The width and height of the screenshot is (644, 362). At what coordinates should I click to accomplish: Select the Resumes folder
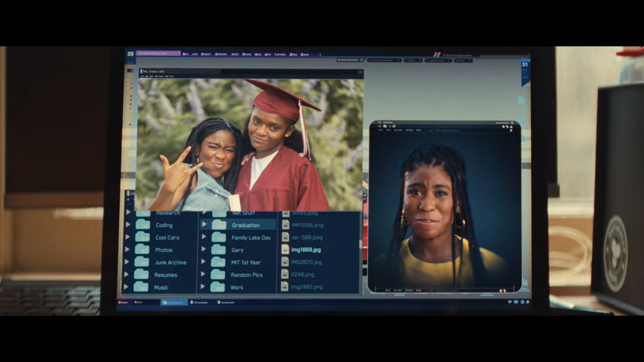(166, 275)
